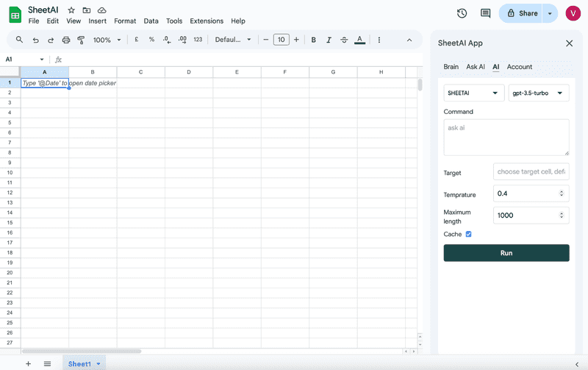Decrease font size with minus button
The height and width of the screenshot is (370, 588).
point(266,40)
